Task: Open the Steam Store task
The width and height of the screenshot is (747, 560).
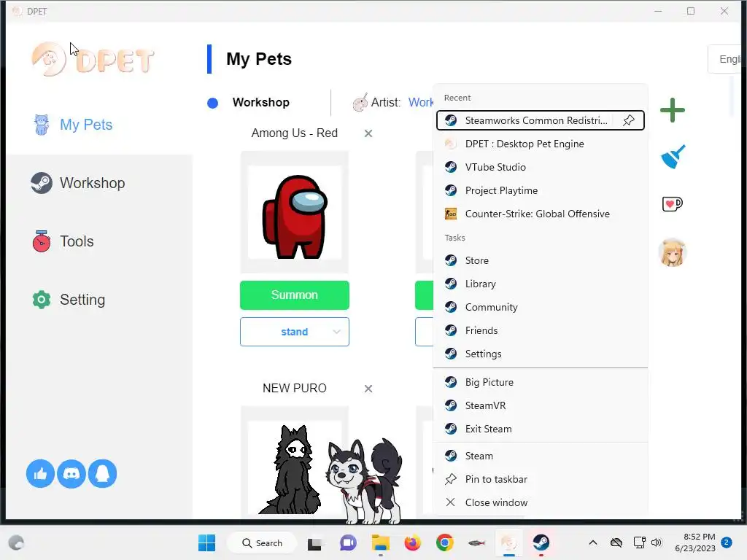Action: pos(541,260)
